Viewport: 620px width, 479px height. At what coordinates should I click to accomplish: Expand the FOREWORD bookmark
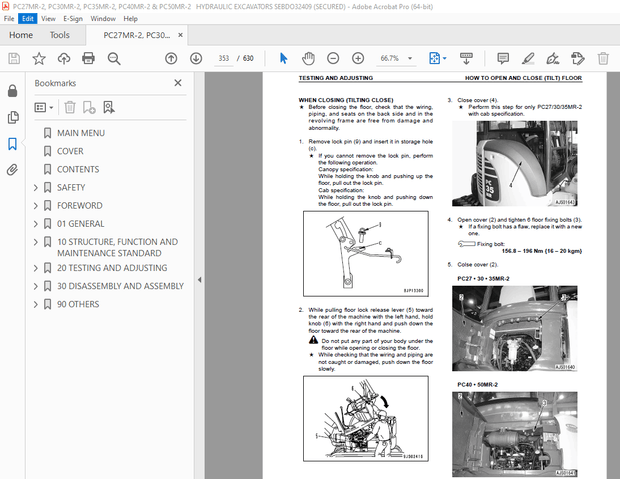coord(36,206)
